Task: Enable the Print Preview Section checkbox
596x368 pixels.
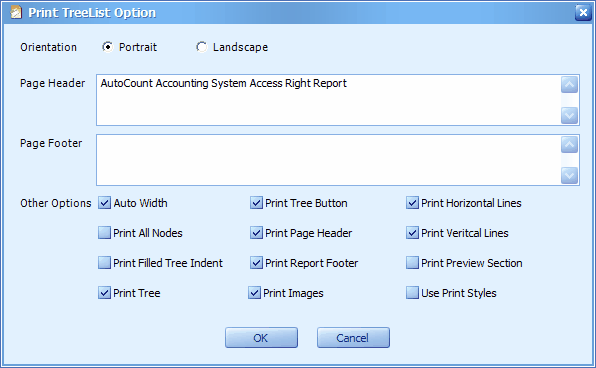Action: coord(412,263)
